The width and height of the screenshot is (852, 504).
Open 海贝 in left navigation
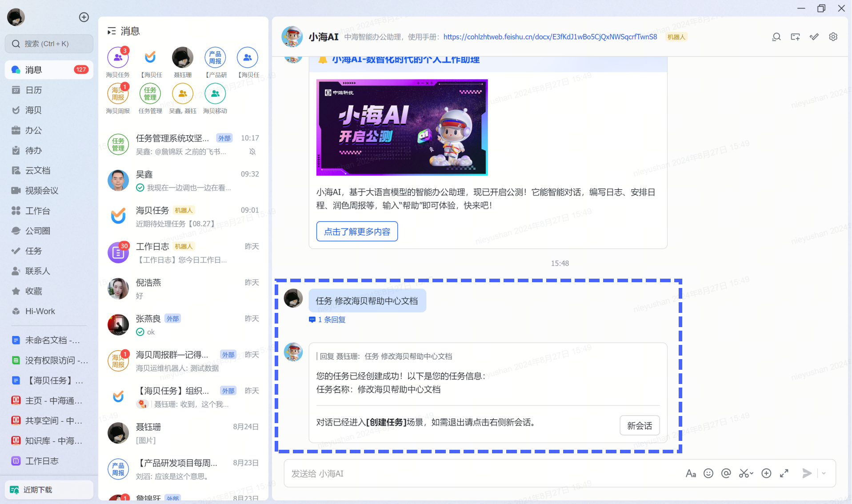pos(49,110)
